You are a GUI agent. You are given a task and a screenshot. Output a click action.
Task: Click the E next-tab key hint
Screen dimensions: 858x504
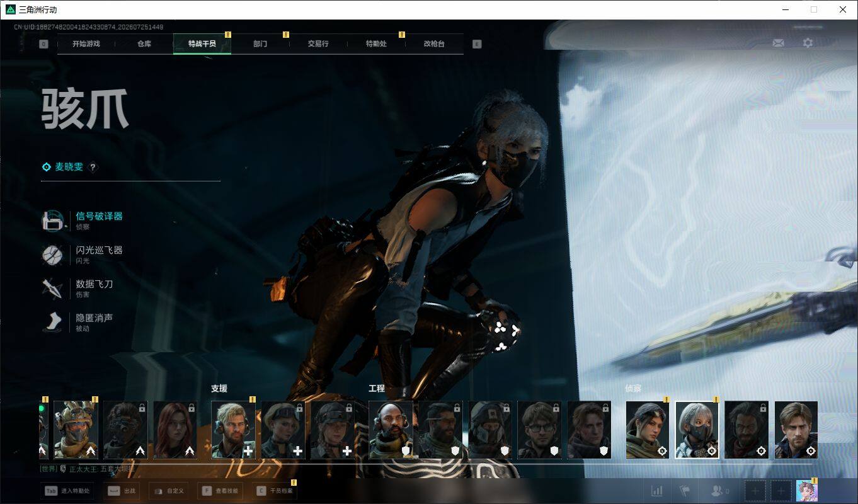pyautogui.click(x=477, y=44)
